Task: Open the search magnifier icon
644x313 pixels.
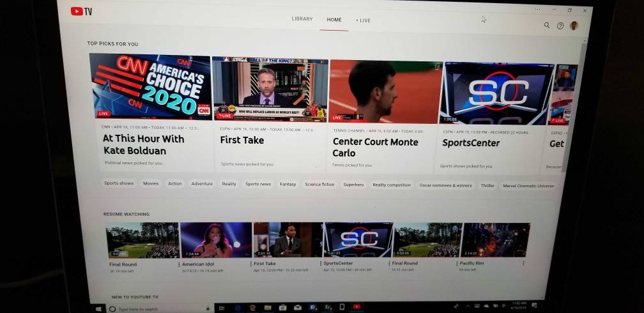Action: click(x=547, y=25)
